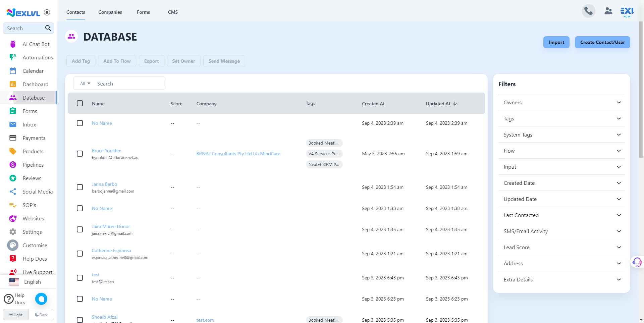Click the Export button
This screenshot has height=323, width=644.
tap(151, 61)
